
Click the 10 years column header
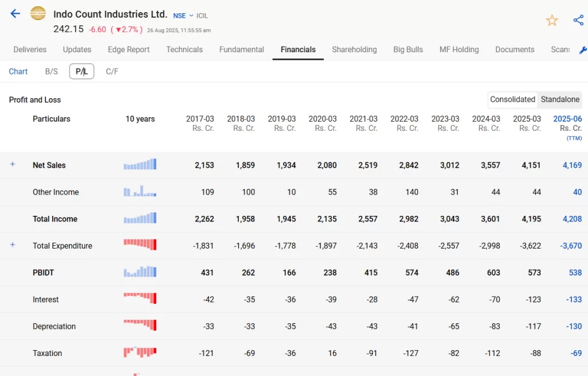point(140,119)
